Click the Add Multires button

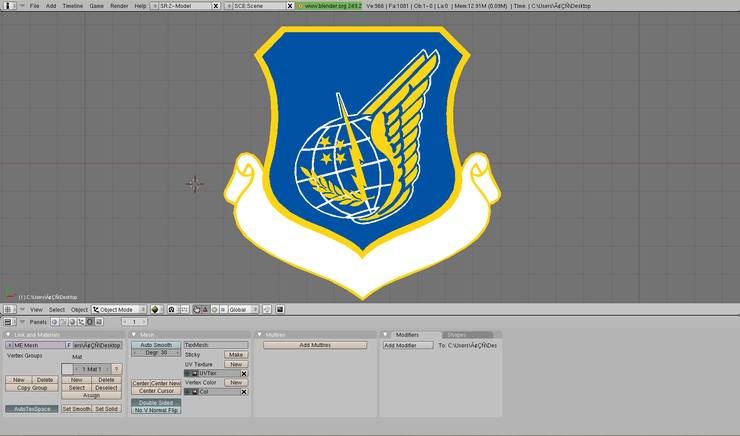coord(315,345)
